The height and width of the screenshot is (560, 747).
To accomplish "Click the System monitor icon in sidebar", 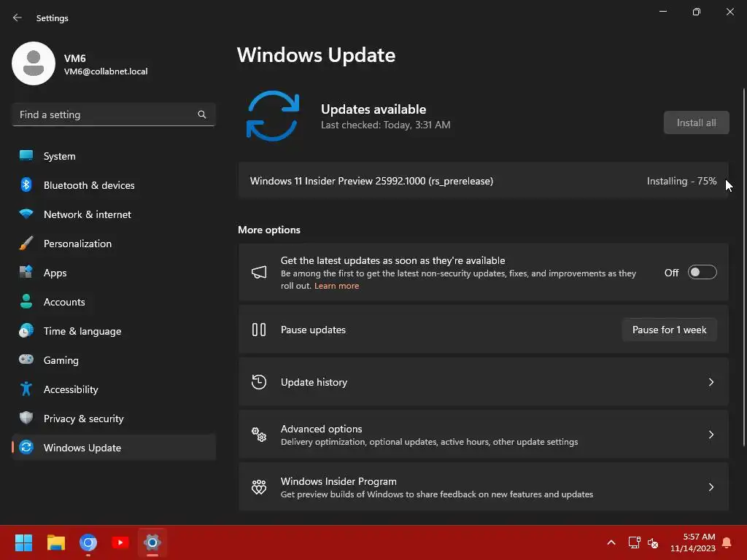I will [26, 156].
